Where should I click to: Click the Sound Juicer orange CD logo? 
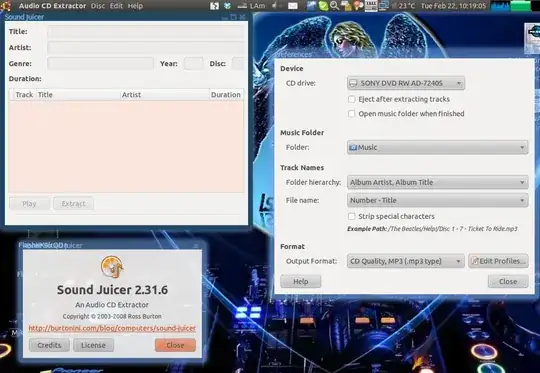coord(112,267)
